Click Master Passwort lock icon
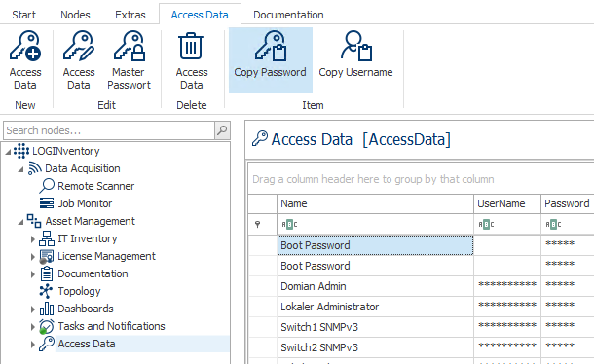The width and height of the screenshot is (594, 364). coord(129,46)
